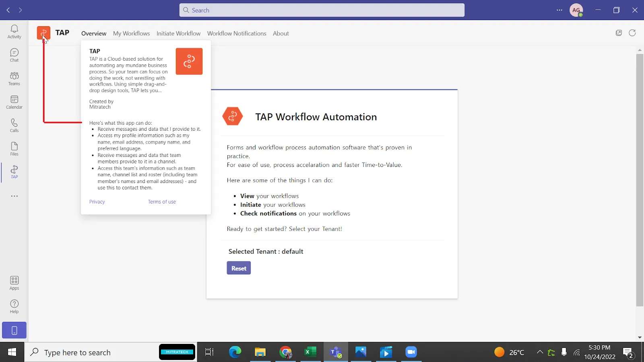
Task: Open the Apps store icon
Action: point(14,283)
